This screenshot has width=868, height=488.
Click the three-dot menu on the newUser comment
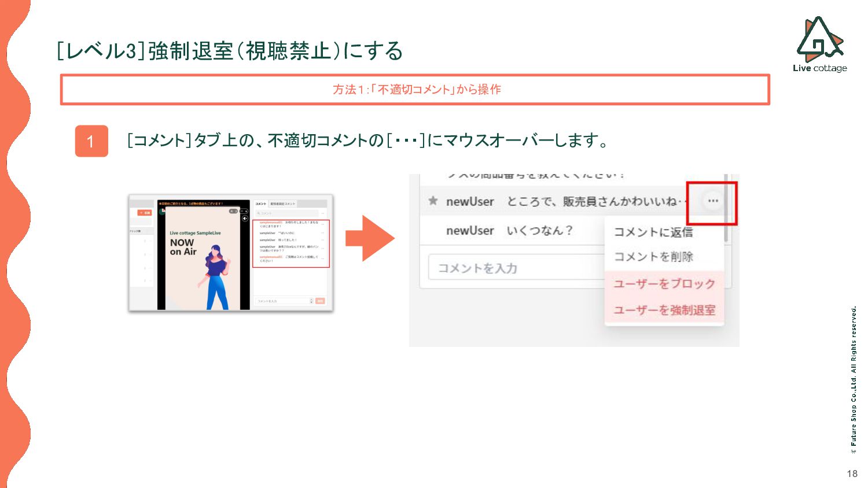point(713,201)
